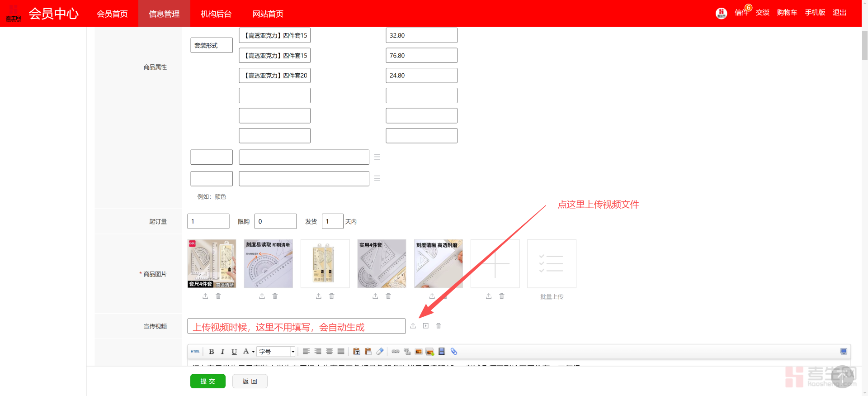Screen dimensions: 868x396
Task: Go to the 会员首页 tab
Action: pyautogui.click(x=112, y=14)
